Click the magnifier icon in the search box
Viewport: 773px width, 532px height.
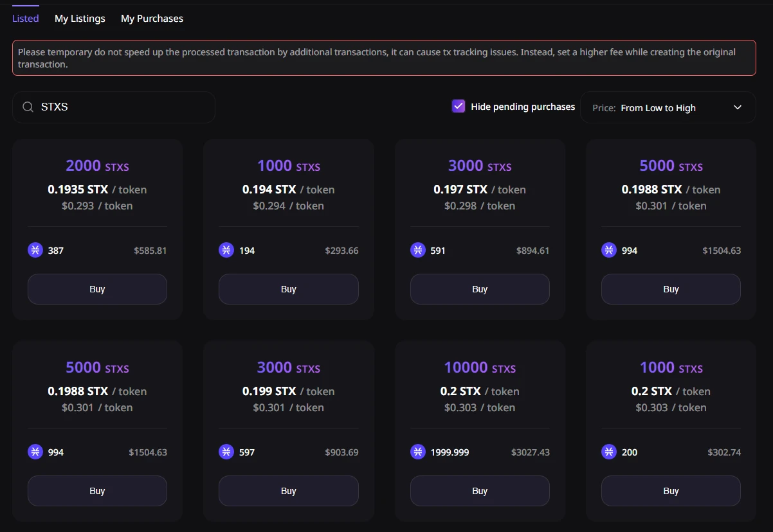click(28, 107)
